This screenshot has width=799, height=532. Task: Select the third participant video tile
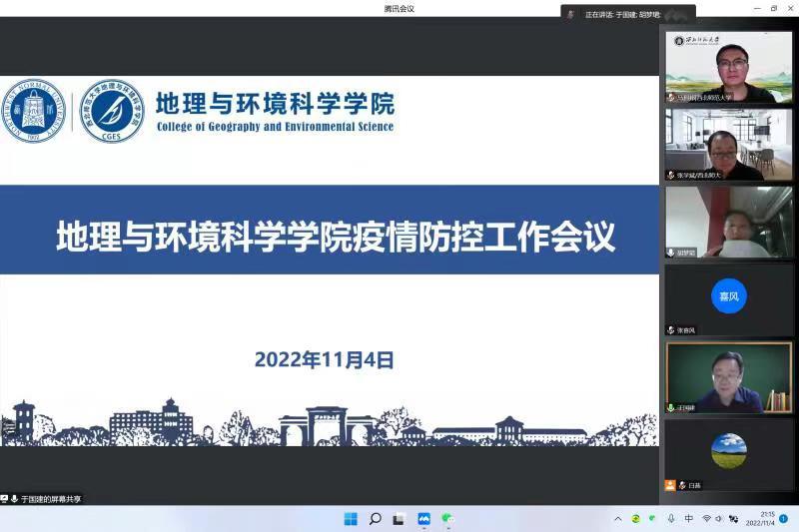pos(728,222)
